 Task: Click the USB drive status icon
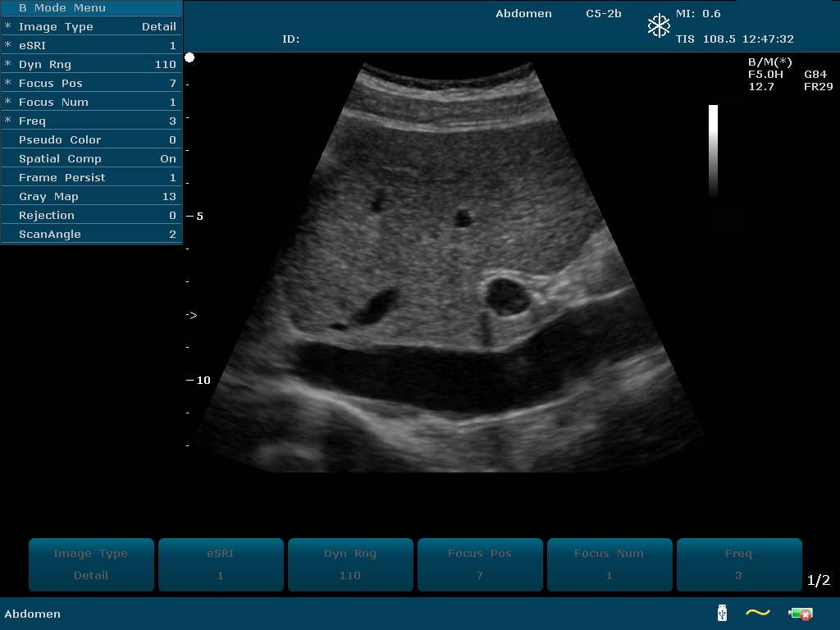pos(722,613)
